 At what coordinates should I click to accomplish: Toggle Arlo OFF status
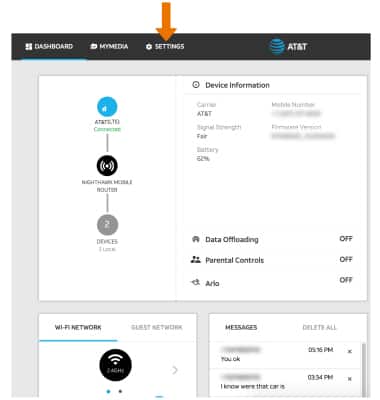[346, 280]
